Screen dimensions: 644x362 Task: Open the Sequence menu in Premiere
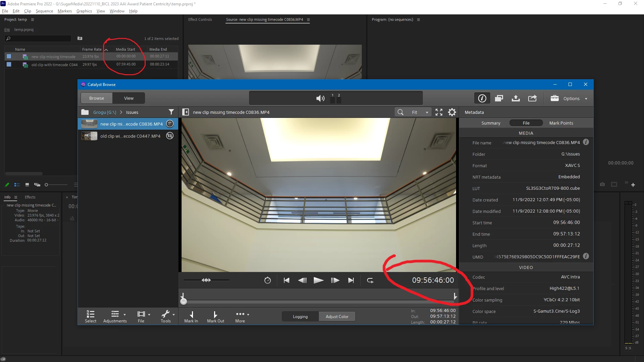tap(44, 11)
